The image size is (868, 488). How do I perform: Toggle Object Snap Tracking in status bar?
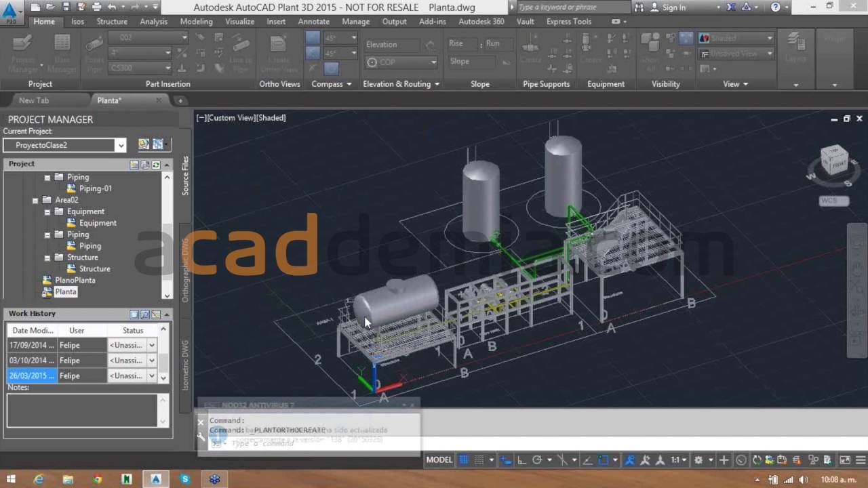[587, 460]
